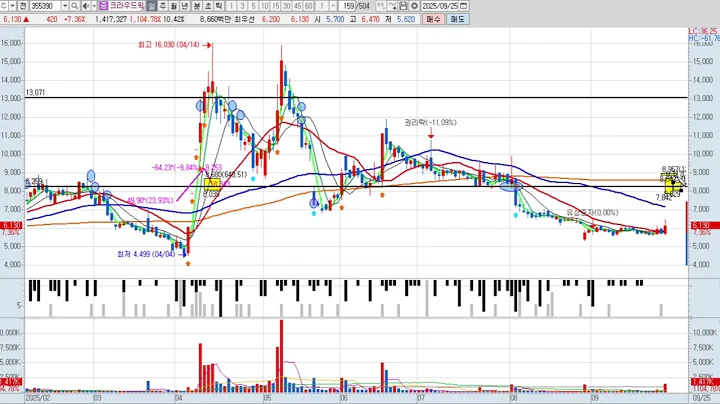This screenshot has width=720, height=404.
Task: Select the 60 interval button
Action: point(309,6)
